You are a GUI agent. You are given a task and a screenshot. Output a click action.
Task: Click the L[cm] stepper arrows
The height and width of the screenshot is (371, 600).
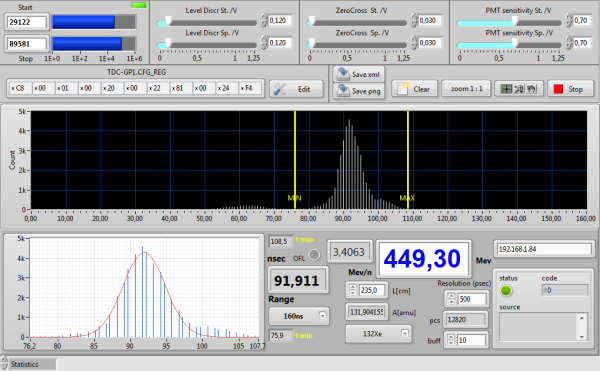[353, 290]
